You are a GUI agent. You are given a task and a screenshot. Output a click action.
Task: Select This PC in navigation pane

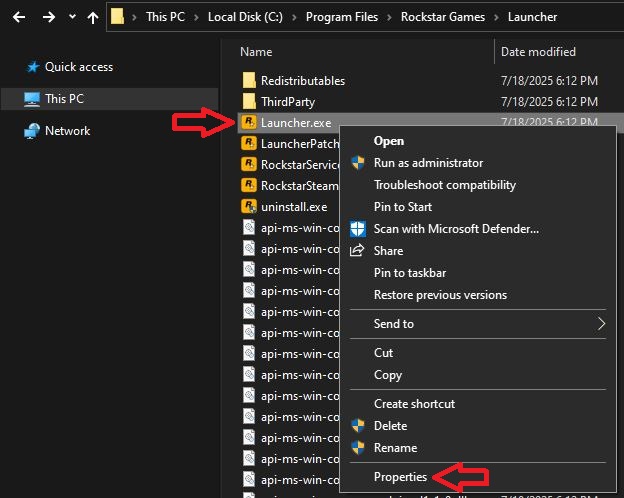[109, 99]
